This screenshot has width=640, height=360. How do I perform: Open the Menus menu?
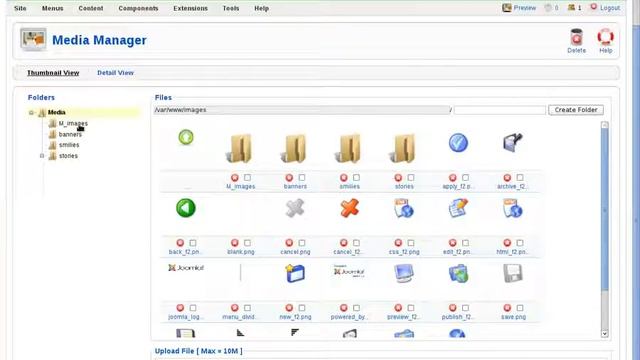click(52, 8)
